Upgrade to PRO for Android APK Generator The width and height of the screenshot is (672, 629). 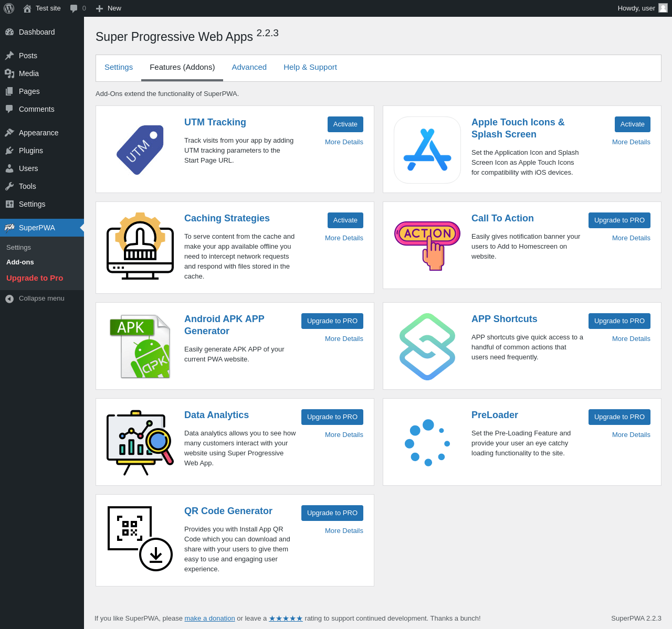coord(332,321)
